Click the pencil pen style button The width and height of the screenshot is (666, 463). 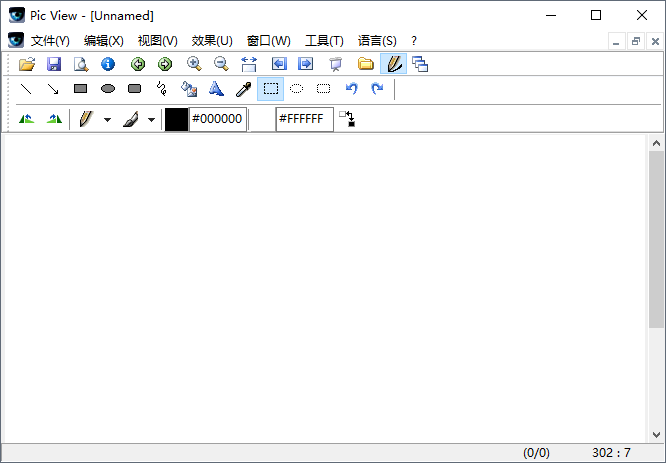point(86,119)
